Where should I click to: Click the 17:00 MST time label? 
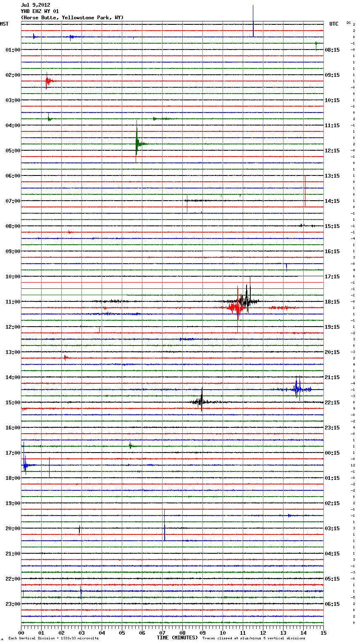pos(13,453)
